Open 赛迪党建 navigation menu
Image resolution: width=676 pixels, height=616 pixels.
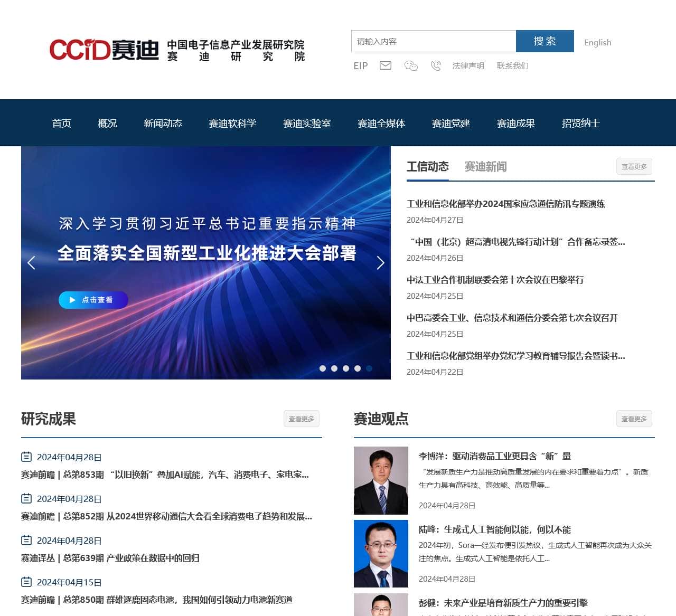452,123
